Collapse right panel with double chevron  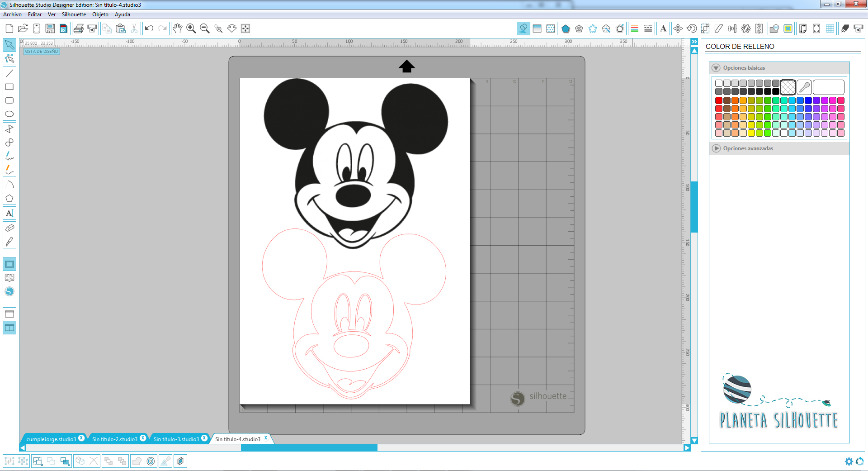point(694,42)
